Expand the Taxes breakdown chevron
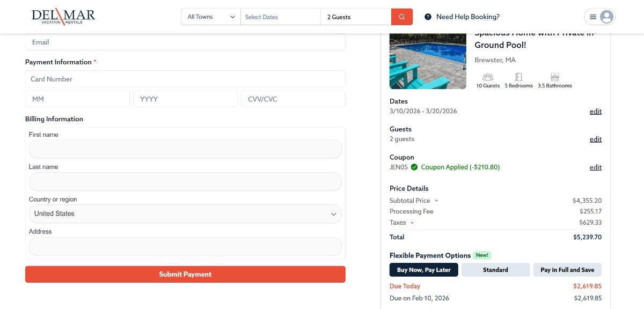This screenshot has height=309, width=644. [x=412, y=223]
